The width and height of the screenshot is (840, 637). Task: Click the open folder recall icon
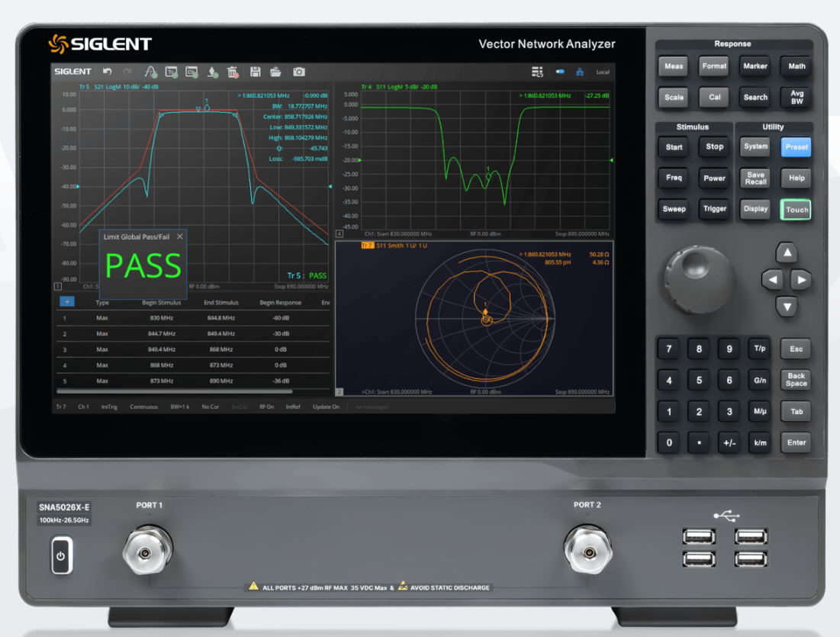coord(275,72)
